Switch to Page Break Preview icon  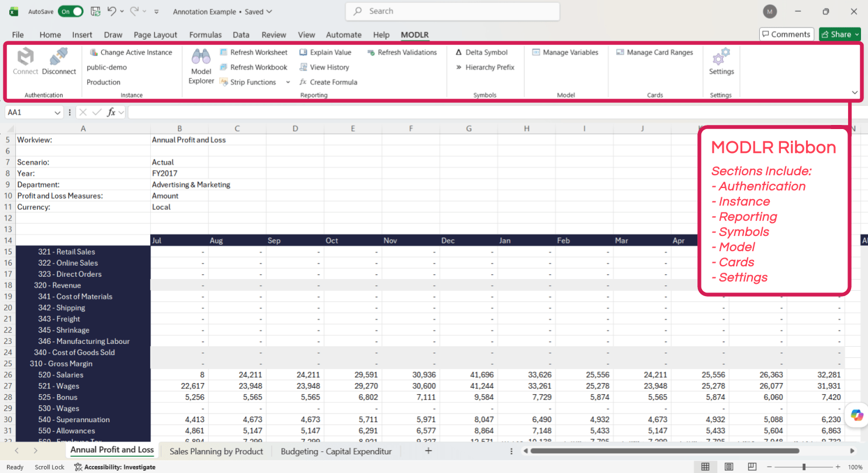pyautogui.click(x=752, y=467)
